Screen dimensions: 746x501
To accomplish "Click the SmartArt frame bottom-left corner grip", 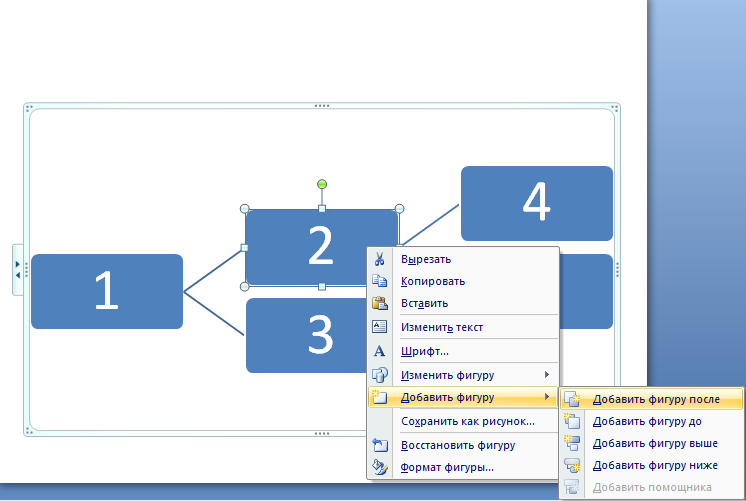I will point(29,431).
